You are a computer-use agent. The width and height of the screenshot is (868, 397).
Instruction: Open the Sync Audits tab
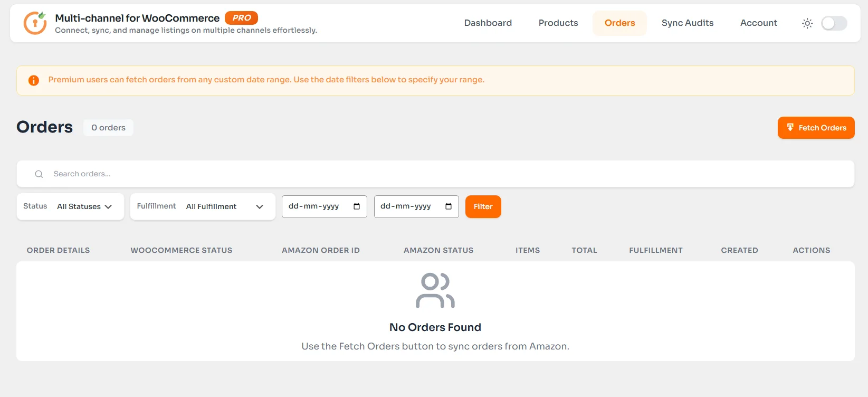(688, 23)
